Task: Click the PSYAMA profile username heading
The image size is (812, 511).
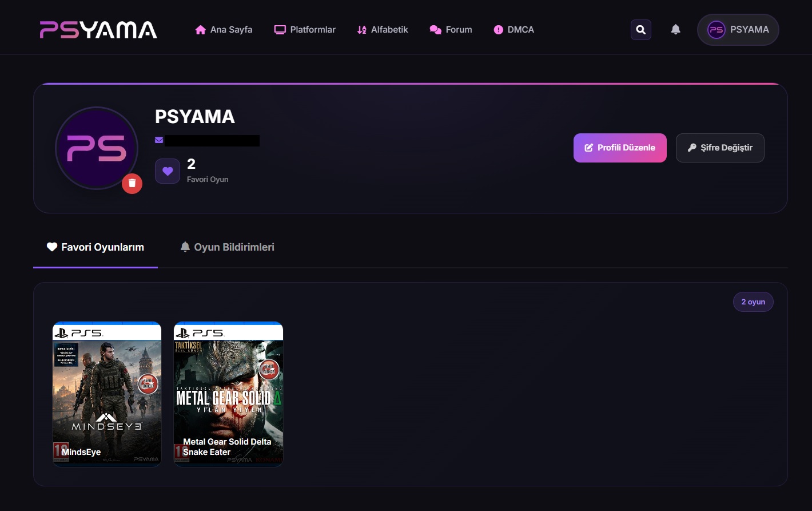Action: click(195, 117)
